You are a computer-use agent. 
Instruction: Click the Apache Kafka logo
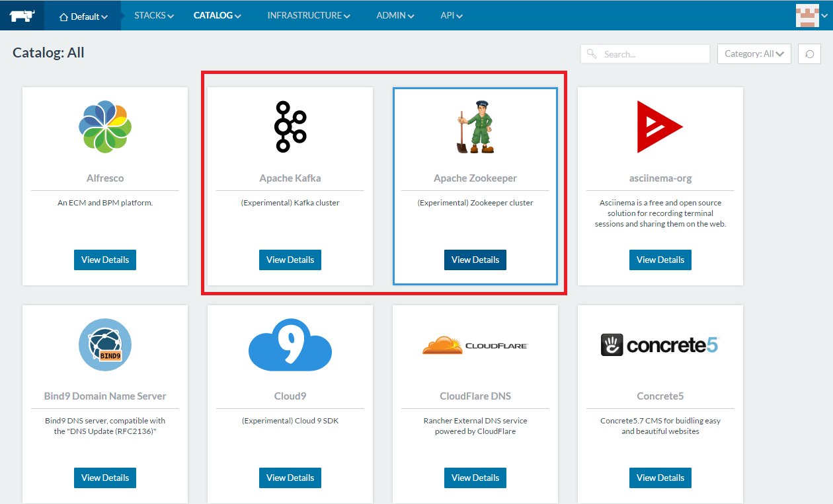click(290, 127)
